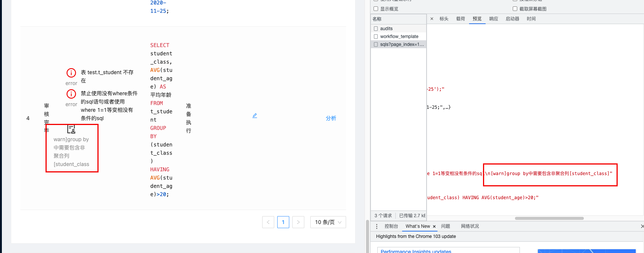This screenshot has height=253, width=644.
Task: Click the GROUP keyword in SQL cell
Action: pos(158,128)
